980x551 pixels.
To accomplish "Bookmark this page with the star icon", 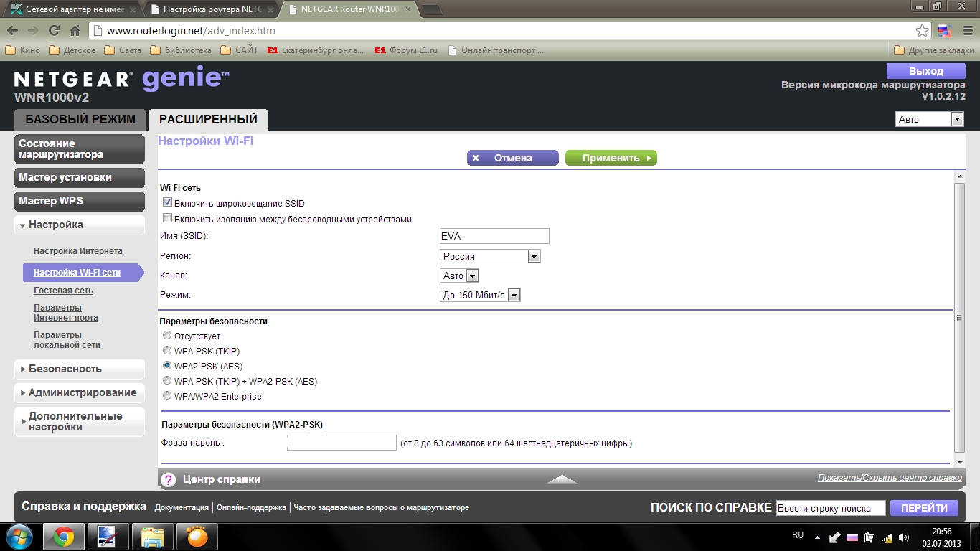I will (923, 31).
